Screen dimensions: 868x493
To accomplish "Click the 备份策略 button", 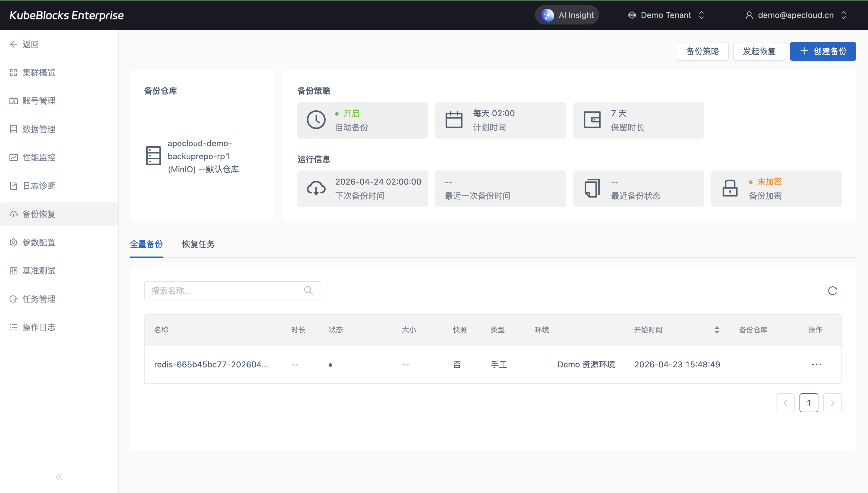I will point(702,52).
